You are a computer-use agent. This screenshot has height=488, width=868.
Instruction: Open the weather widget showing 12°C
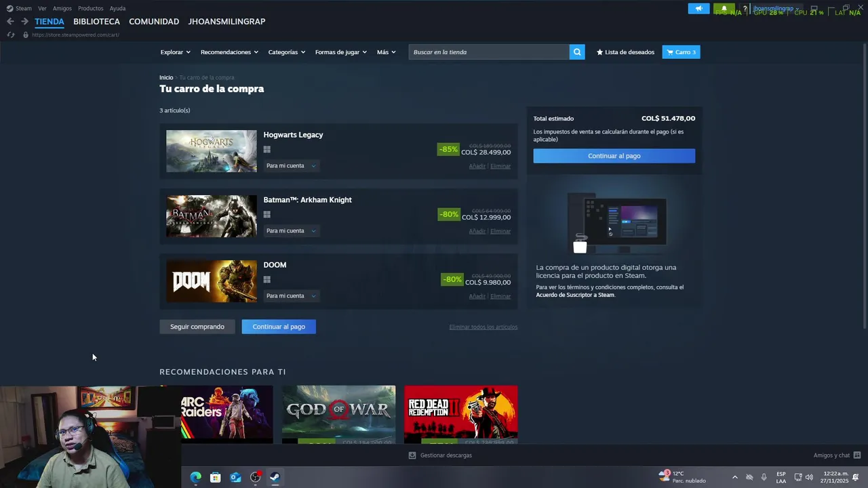pyautogui.click(x=683, y=477)
